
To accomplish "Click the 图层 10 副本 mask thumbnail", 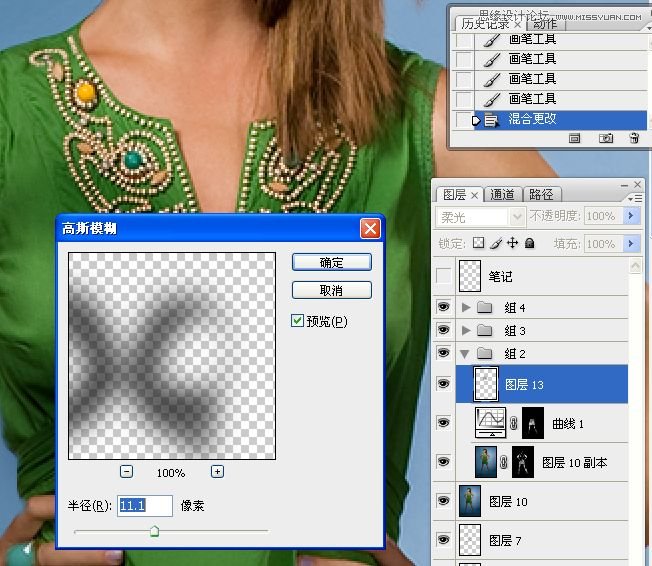I will point(523,462).
